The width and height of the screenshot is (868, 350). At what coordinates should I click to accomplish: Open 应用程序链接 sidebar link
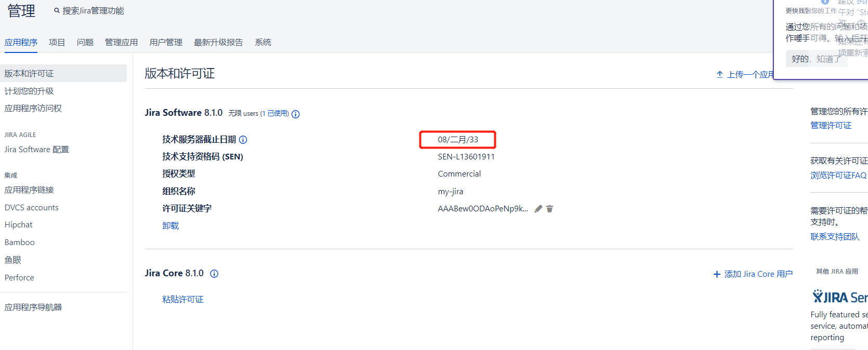coord(29,190)
